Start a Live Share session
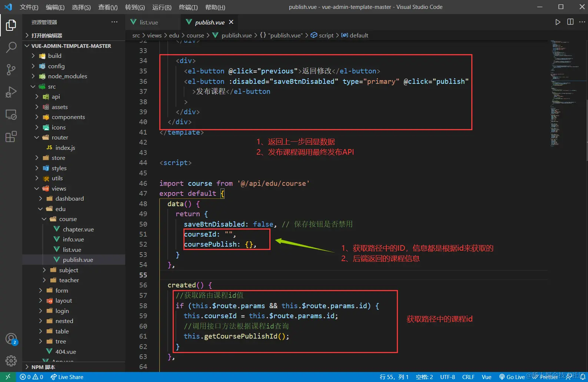This screenshot has height=382, width=588. tap(67, 377)
